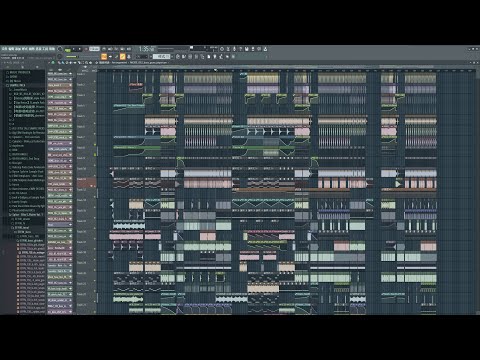Open the pattern selector dropdown
480x360 pixels.
(161, 56)
